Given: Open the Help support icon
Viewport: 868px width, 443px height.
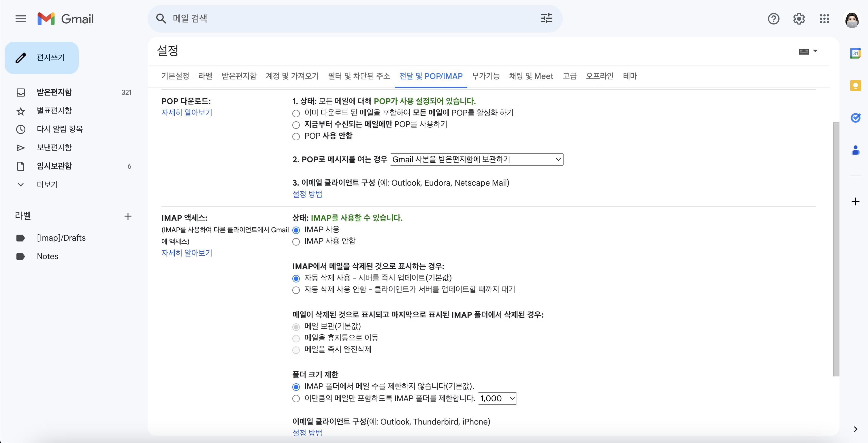Looking at the screenshot, I should pyautogui.click(x=773, y=19).
